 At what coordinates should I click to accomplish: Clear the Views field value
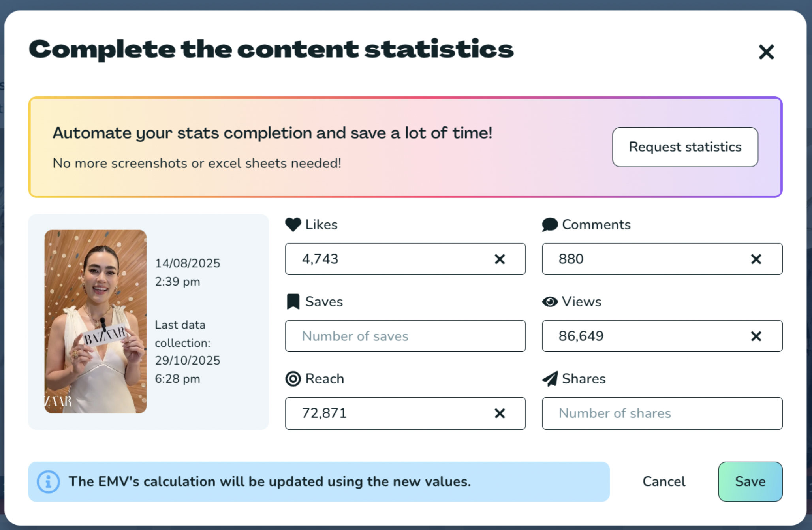pyautogui.click(x=756, y=336)
